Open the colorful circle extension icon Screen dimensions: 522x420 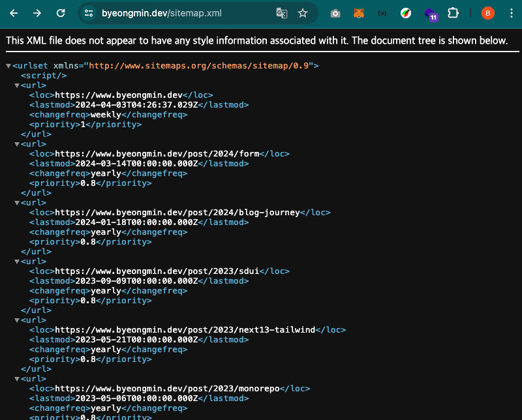click(x=406, y=13)
